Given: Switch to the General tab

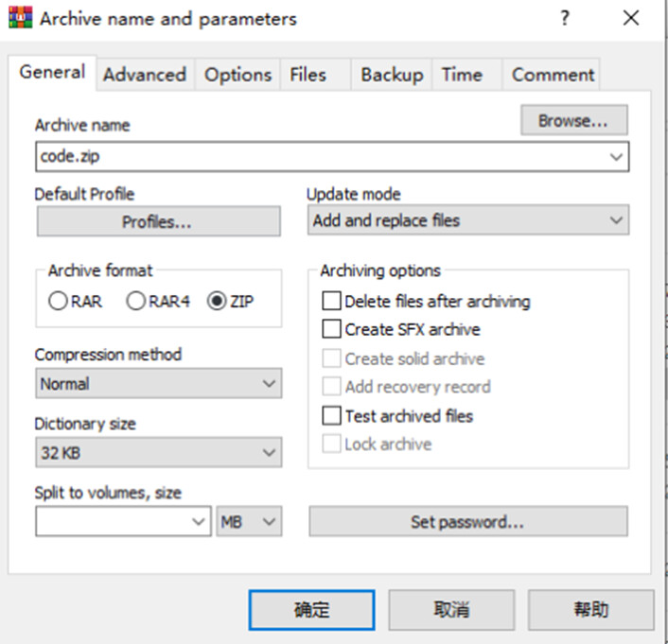Looking at the screenshot, I should coord(52,73).
